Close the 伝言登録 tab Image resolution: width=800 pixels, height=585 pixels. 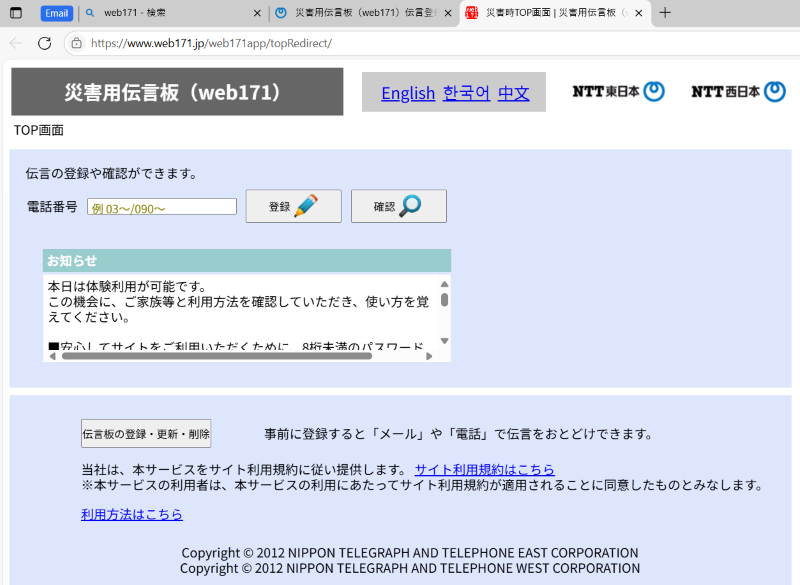click(x=448, y=13)
